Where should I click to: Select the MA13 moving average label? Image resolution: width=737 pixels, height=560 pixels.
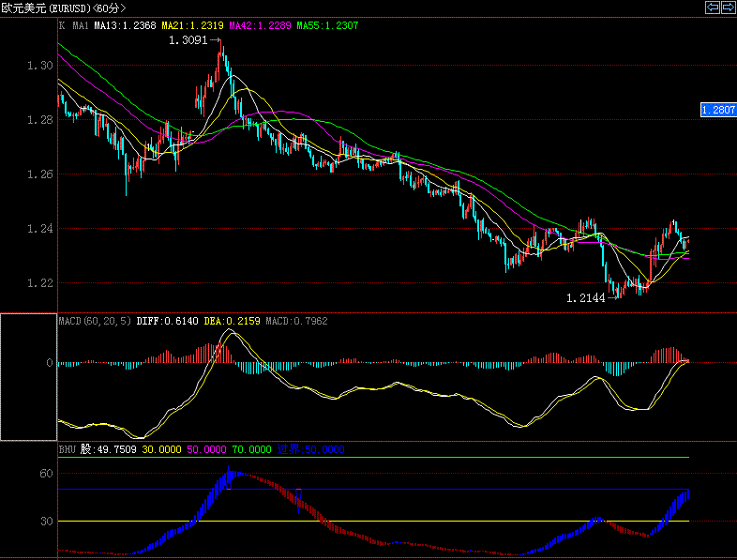[125, 26]
